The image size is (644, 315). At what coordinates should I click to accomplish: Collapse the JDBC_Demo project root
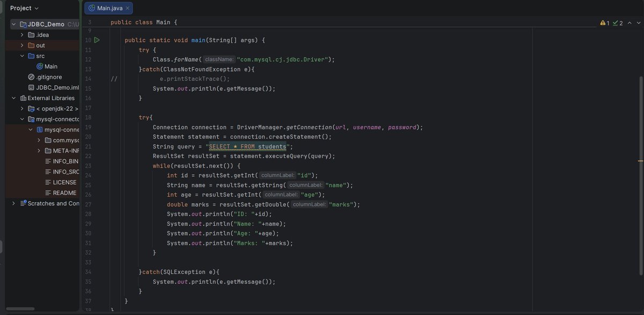tap(14, 24)
